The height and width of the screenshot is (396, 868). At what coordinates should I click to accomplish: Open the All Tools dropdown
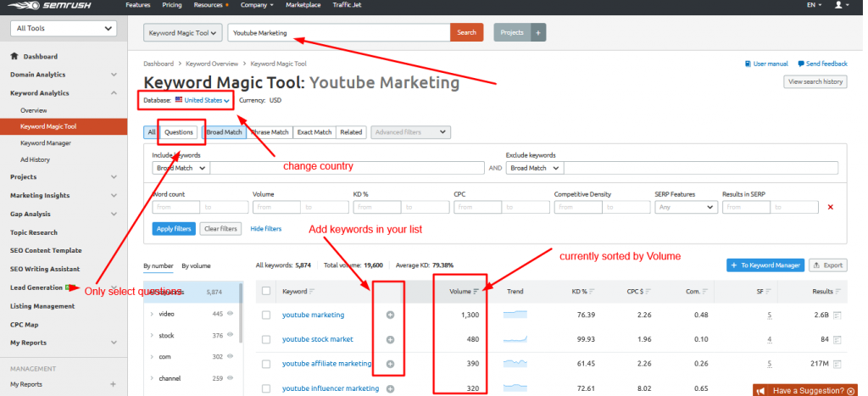[x=64, y=28]
